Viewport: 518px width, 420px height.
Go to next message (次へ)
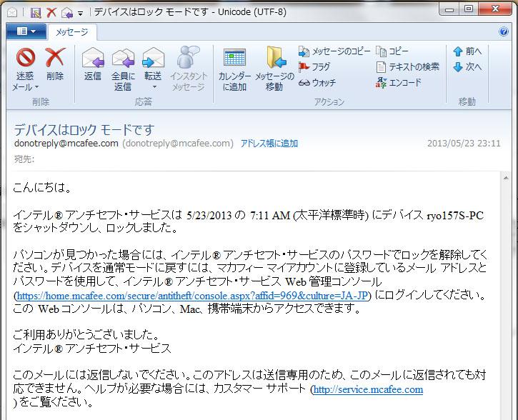click(467, 67)
